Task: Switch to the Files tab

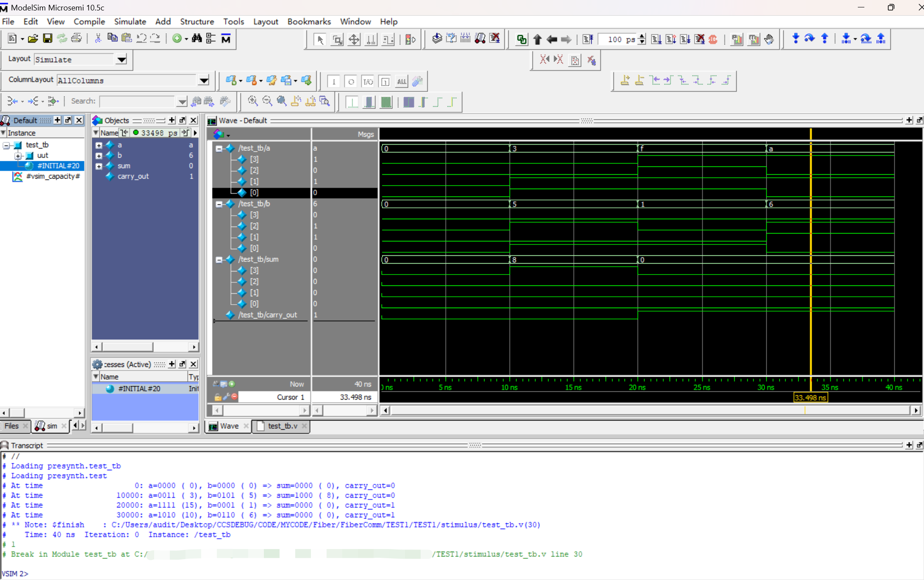Action: click(x=12, y=426)
